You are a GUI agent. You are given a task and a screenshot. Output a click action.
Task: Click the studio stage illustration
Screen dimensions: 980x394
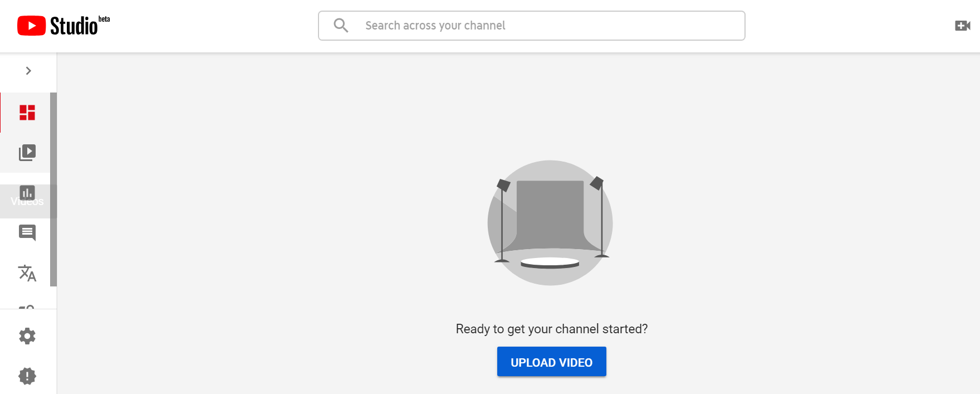(550, 223)
